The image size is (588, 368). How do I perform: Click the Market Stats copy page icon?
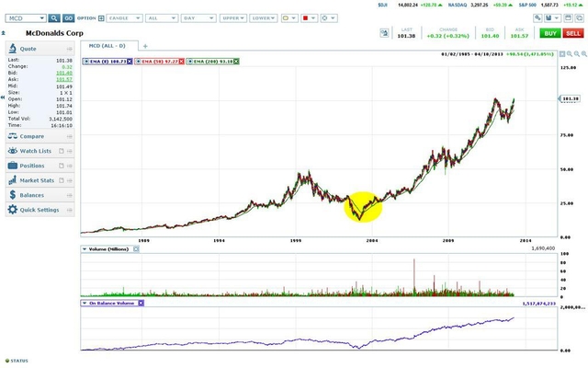click(x=62, y=180)
